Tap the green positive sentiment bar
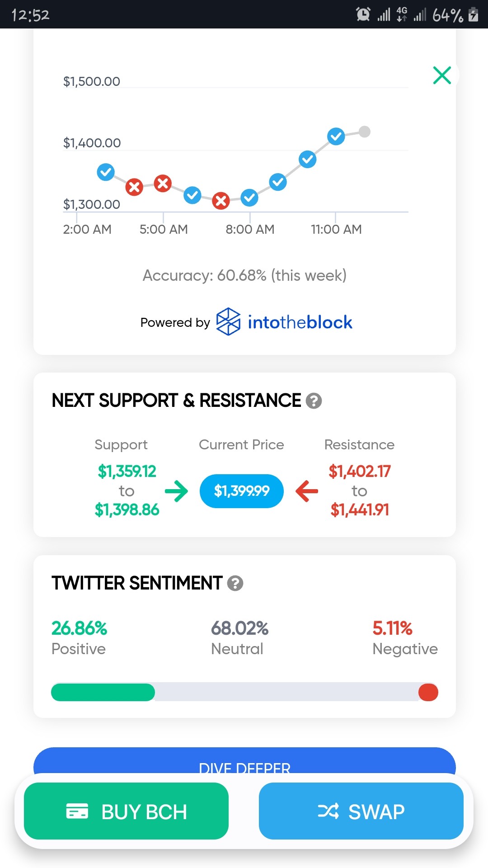 pos(103,692)
